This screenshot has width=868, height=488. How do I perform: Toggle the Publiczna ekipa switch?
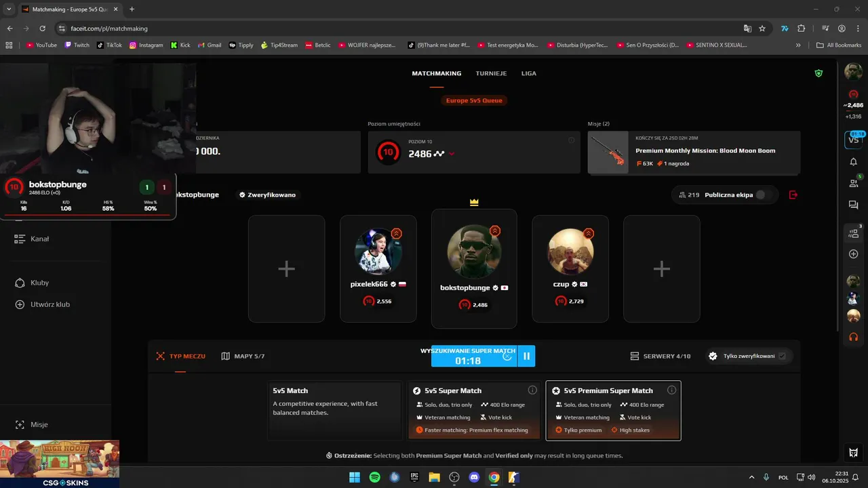point(763,195)
